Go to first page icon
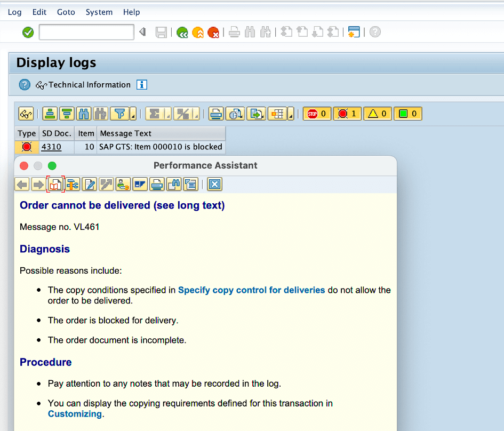The width and height of the screenshot is (504, 431). coord(286,32)
